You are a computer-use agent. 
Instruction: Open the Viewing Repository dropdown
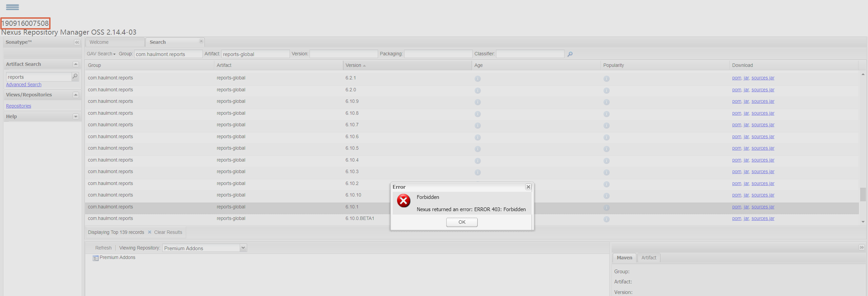(243, 248)
